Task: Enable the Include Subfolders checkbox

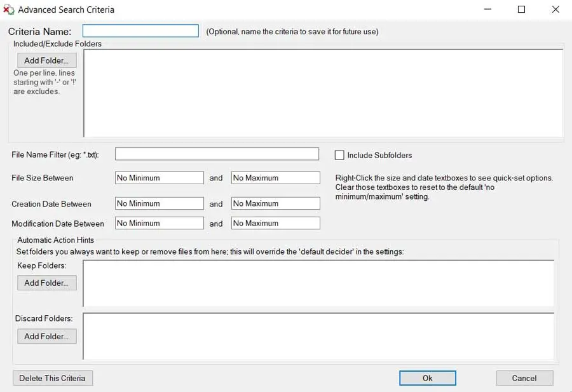Action: [x=339, y=155]
